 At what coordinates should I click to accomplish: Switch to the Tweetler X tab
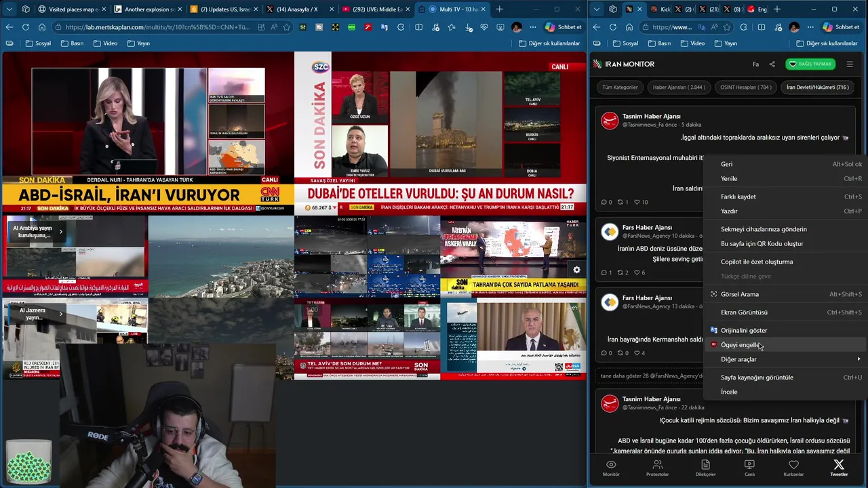pyautogui.click(x=839, y=468)
